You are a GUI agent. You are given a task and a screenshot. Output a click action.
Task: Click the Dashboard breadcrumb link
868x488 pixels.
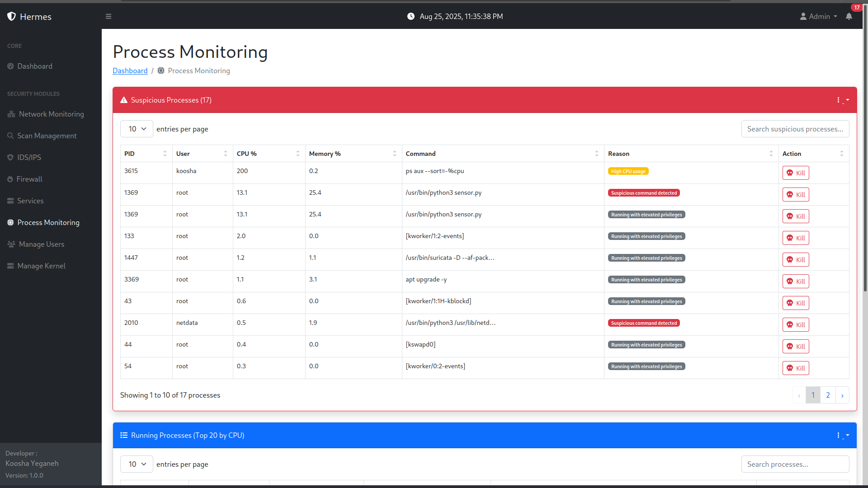130,70
